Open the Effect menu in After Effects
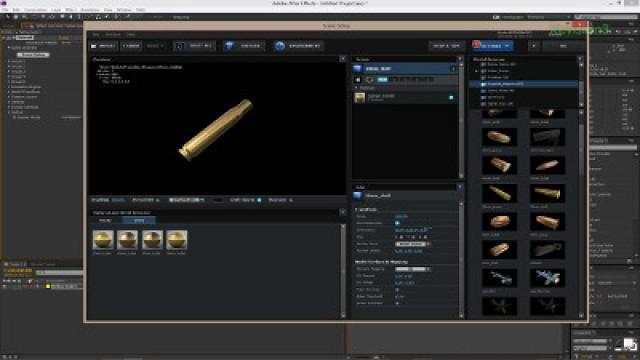640x360 pixels. [x=70, y=9]
